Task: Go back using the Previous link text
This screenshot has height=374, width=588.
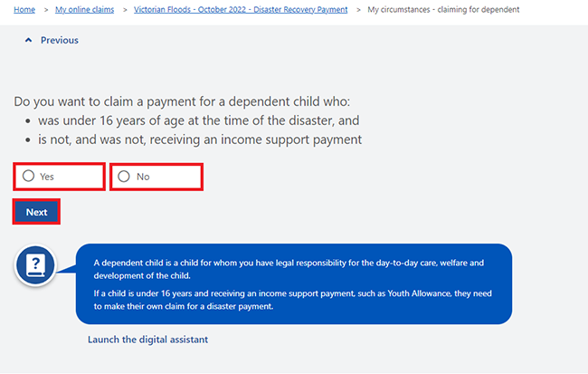Action: click(60, 41)
